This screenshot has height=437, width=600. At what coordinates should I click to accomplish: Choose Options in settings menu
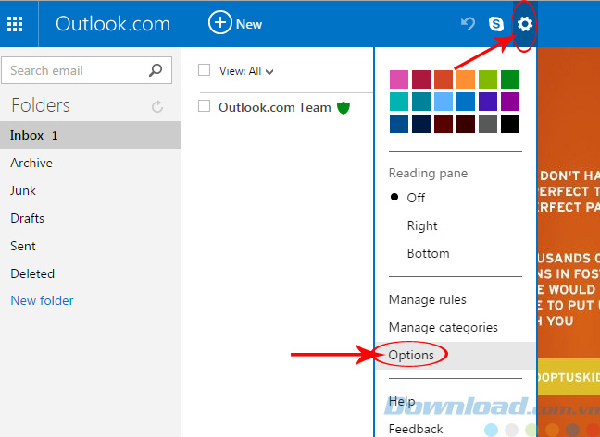tap(411, 355)
